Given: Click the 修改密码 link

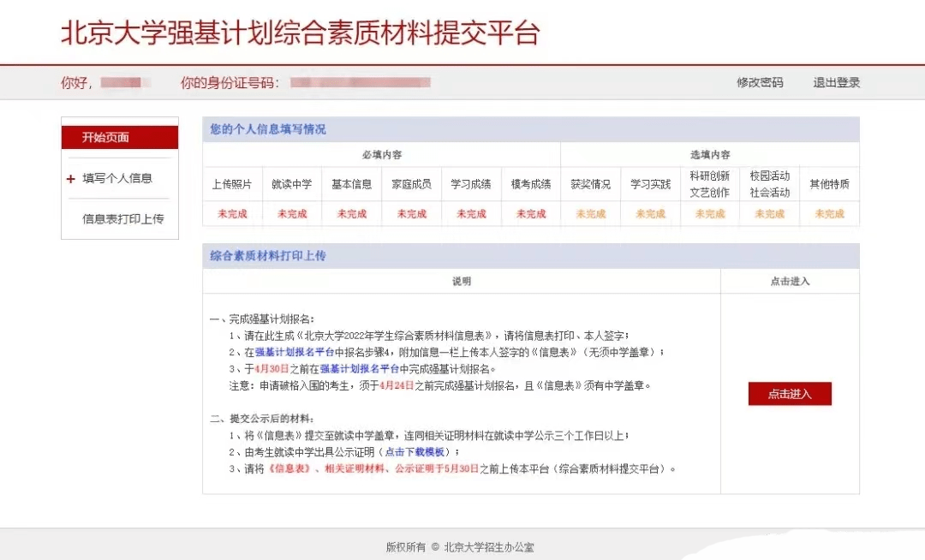Looking at the screenshot, I should coord(760,82).
